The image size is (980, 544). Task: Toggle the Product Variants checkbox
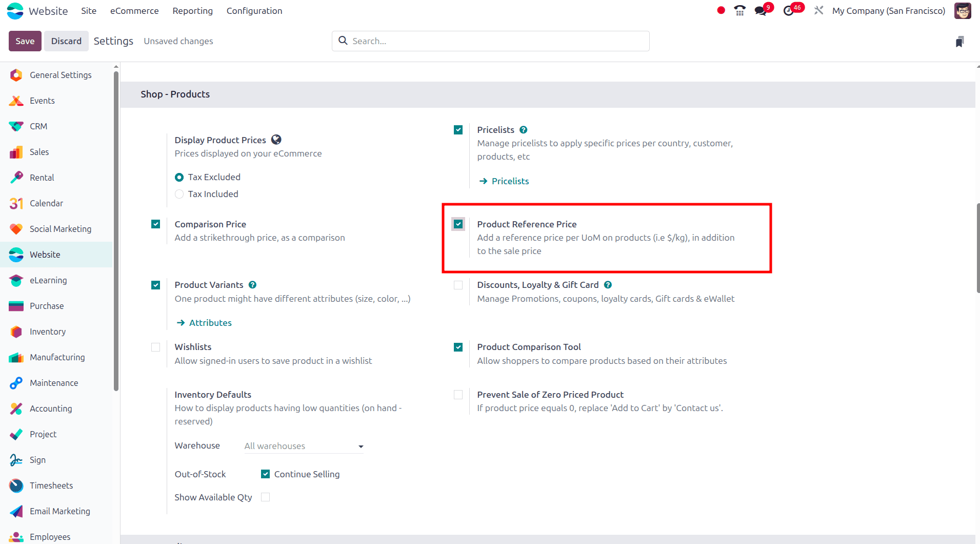pyautogui.click(x=156, y=285)
